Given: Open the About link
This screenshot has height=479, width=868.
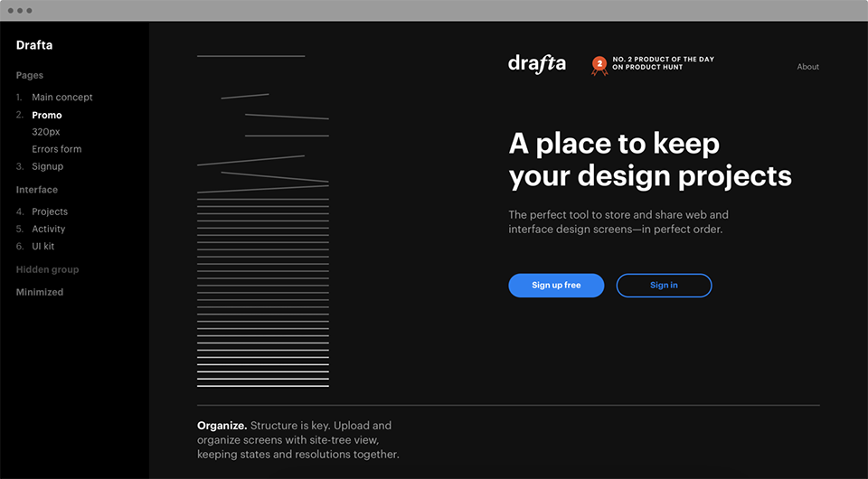Looking at the screenshot, I should [x=807, y=67].
